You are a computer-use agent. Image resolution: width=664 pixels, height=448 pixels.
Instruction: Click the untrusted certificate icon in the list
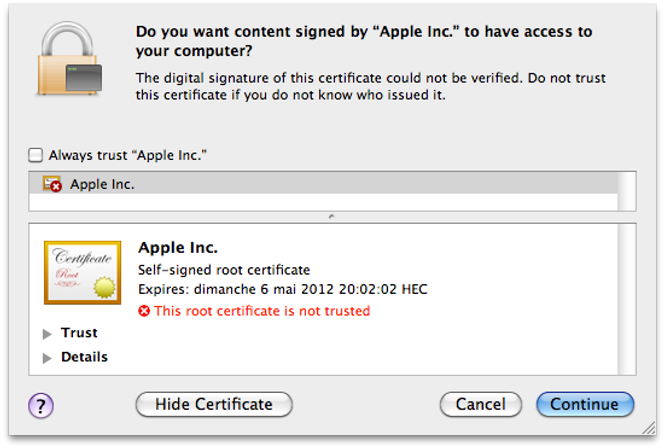pyautogui.click(x=52, y=184)
